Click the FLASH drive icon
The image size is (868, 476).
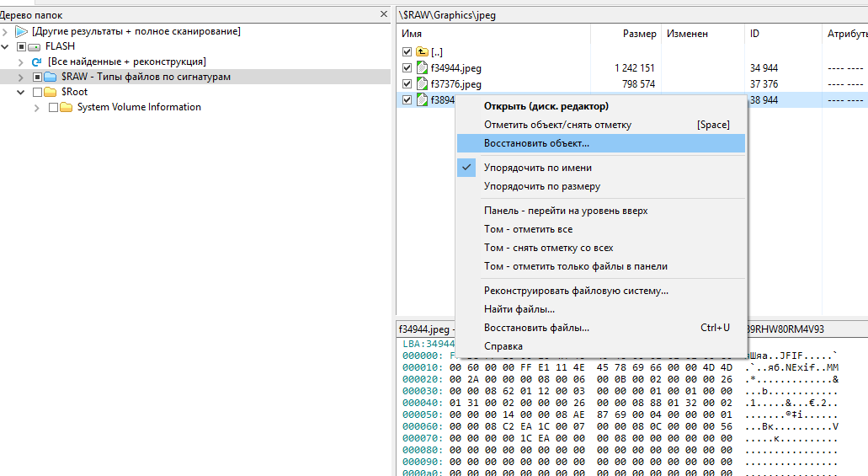[x=35, y=46]
